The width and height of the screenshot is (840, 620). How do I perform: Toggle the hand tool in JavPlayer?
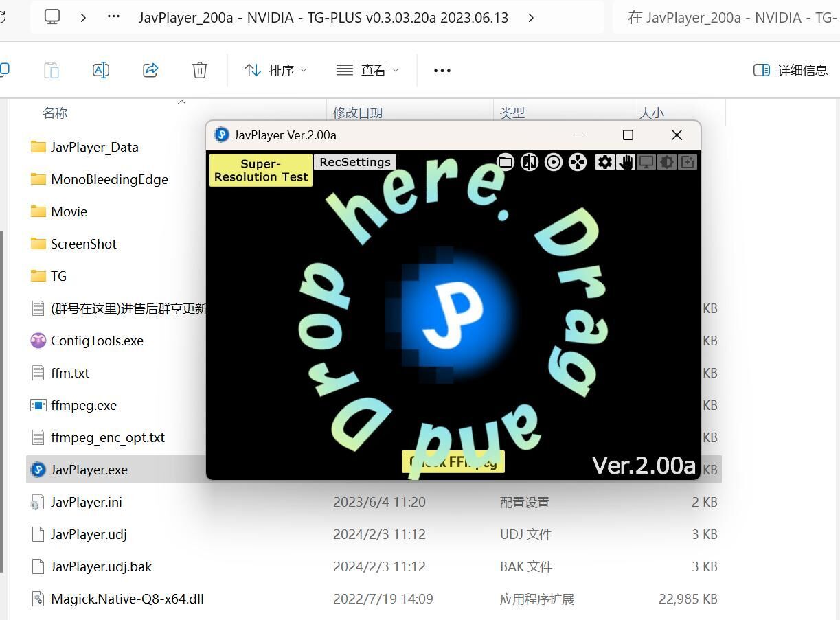tap(625, 162)
